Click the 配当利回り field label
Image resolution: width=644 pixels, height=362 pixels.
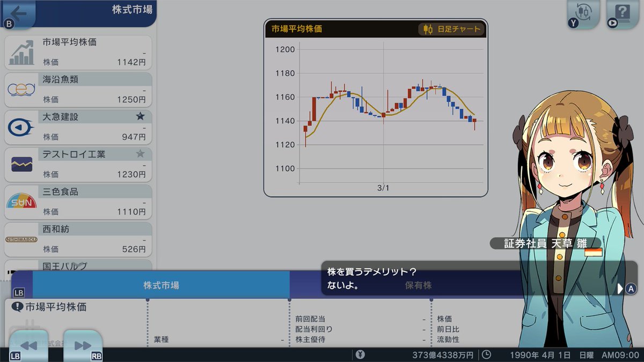(314, 329)
